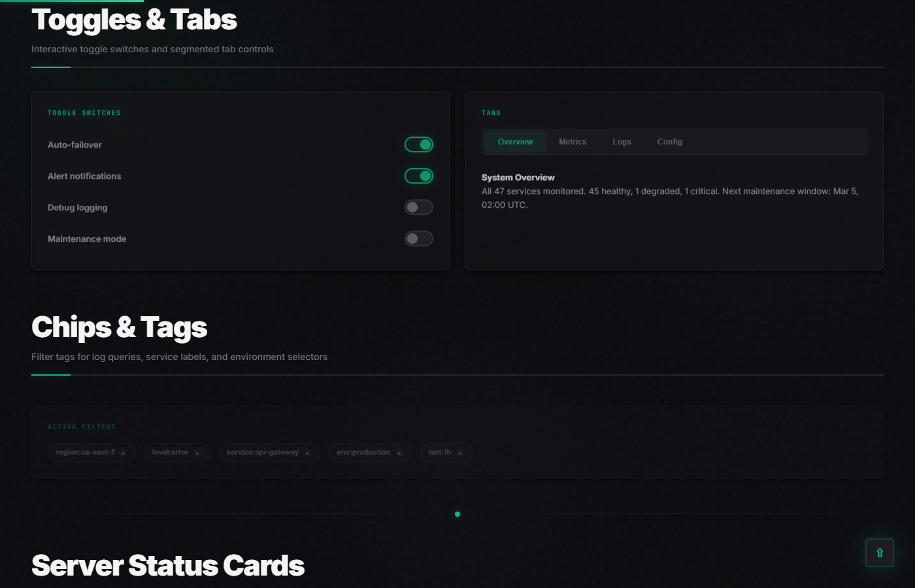Enable Debug logging toggle
915x588 pixels.
coord(419,207)
